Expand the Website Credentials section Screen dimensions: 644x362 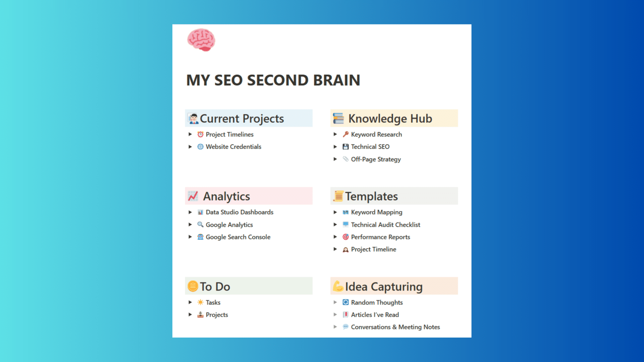click(191, 147)
